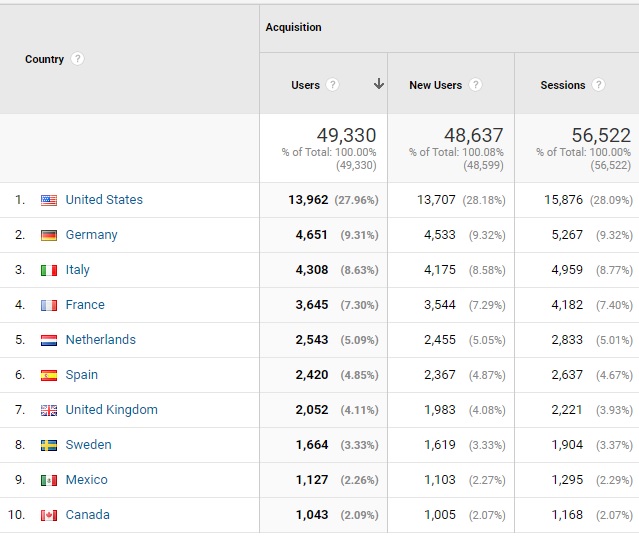Click the Mexico flag icon

[49, 481]
